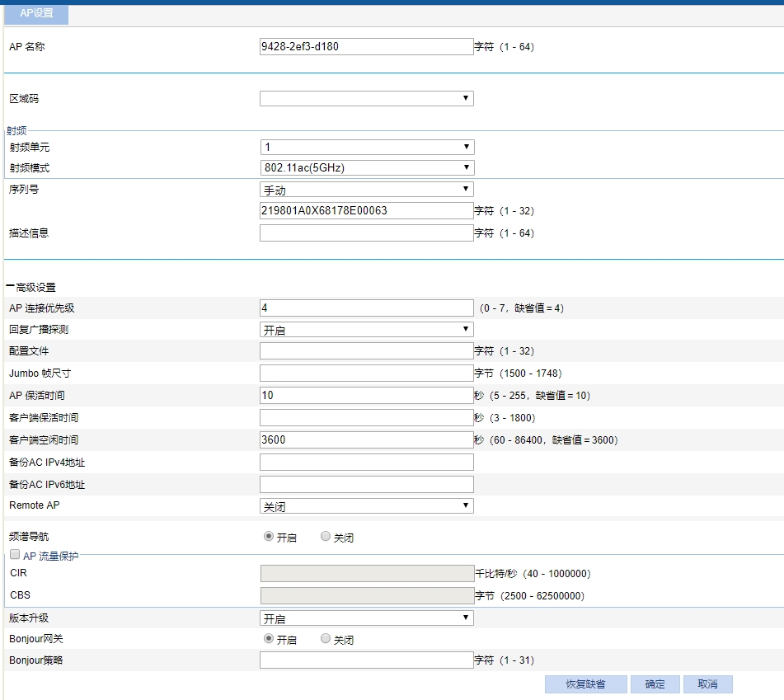
Task: Open the Remote AP dropdown
Action: [366, 506]
